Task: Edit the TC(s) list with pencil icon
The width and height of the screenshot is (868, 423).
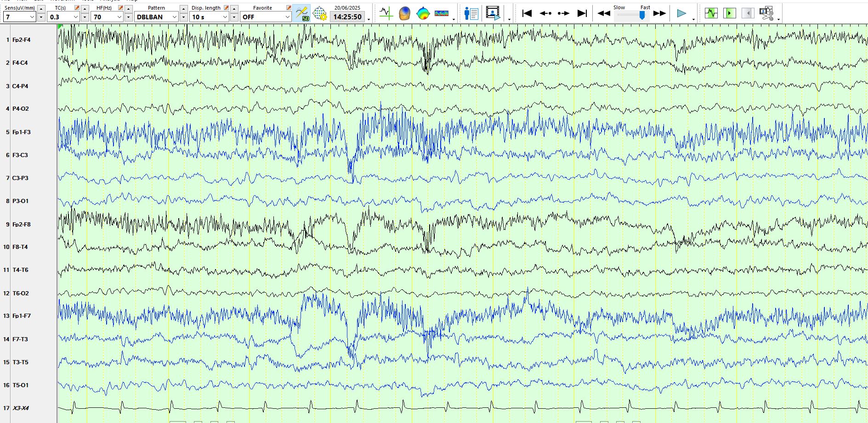Action: click(x=77, y=8)
